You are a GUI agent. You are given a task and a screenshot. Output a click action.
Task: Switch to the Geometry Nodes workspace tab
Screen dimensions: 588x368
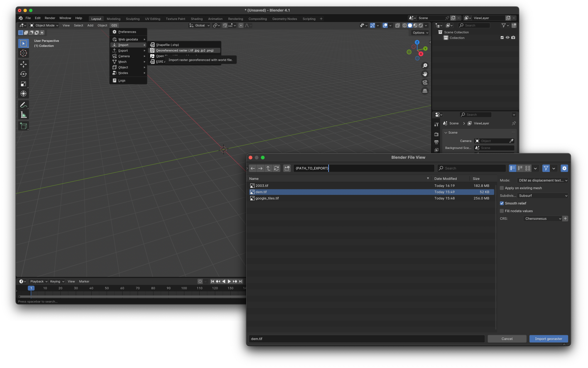pyautogui.click(x=285, y=19)
